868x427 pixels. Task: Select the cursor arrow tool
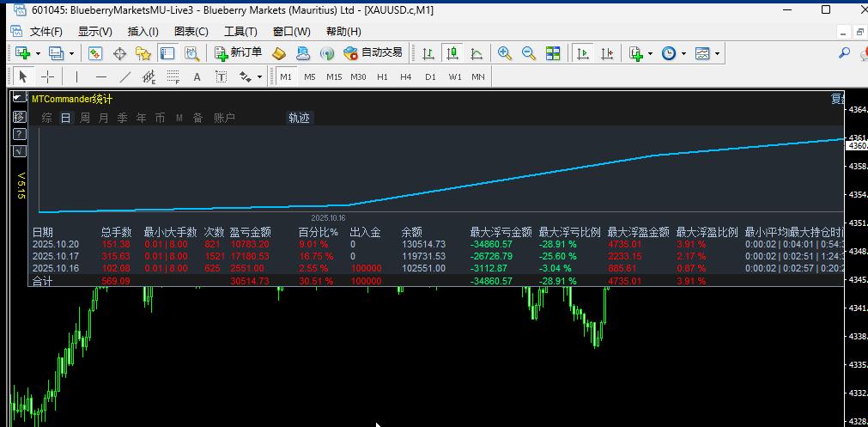22,76
